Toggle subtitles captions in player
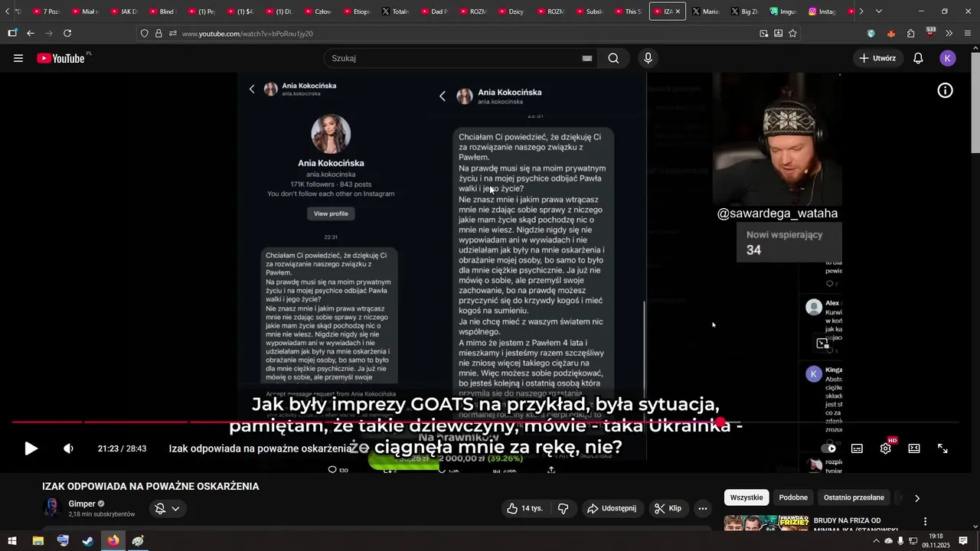Screen dimensions: 980x551 (x=857, y=448)
